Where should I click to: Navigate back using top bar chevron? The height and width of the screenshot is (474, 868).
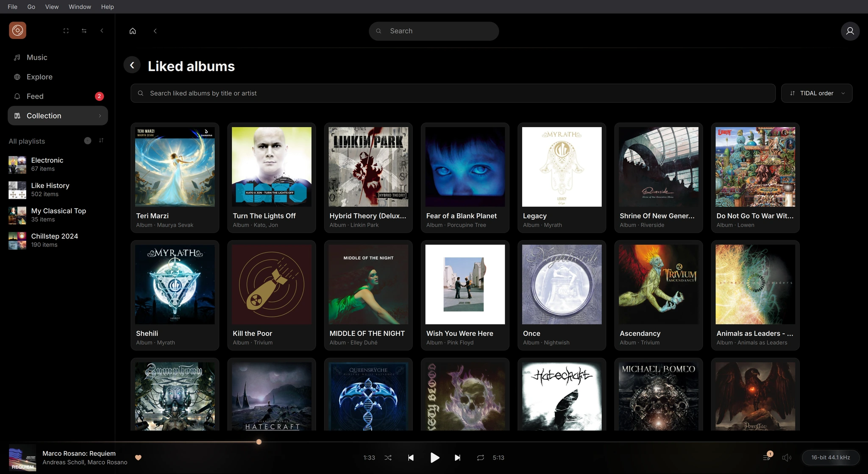coord(155,31)
